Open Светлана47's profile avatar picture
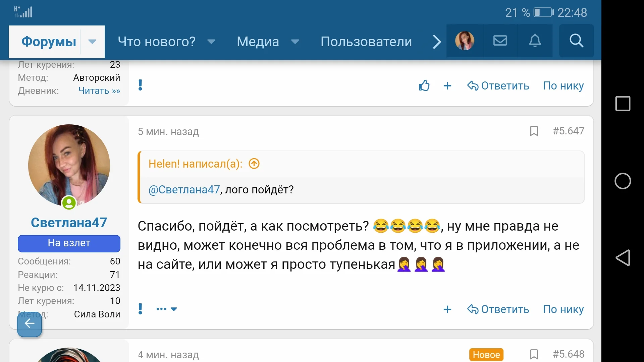 point(69,165)
